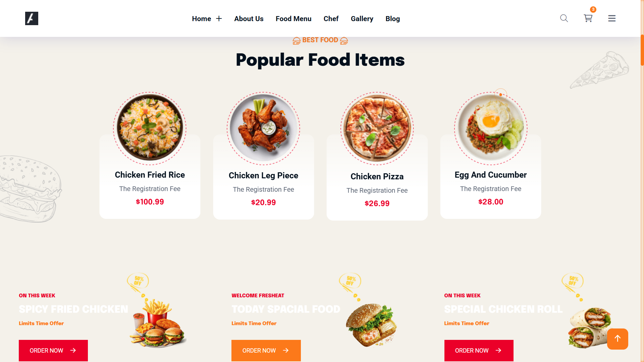The image size is (644, 362).
Task: Click the 50% off badge above the burger
Action: (350, 282)
